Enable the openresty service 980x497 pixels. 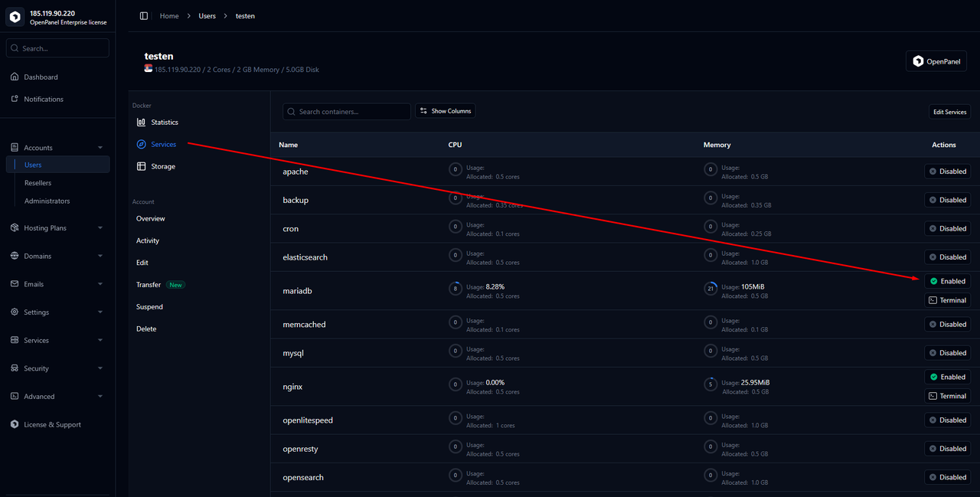coord(947,449)
